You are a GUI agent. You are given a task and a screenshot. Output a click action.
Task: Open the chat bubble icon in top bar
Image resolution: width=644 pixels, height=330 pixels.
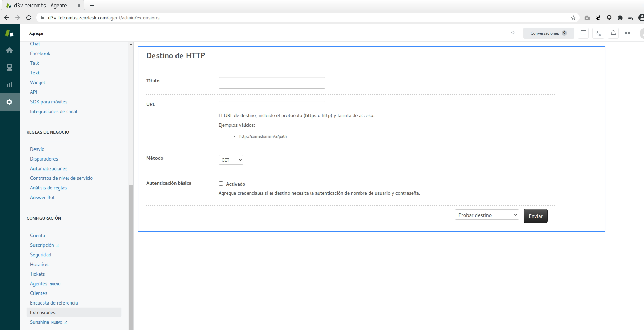(x=583, y=33)
